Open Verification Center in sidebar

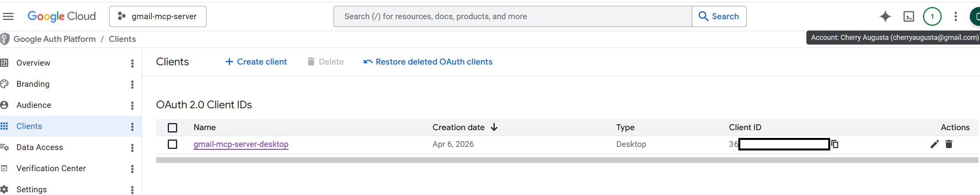tap(51, 168)
